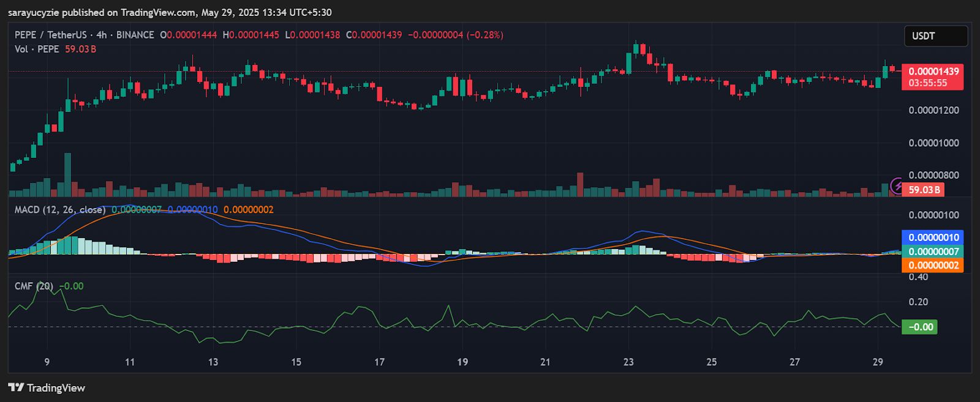Image resolution: width=980 pixels, height=402 pixels.
Task: Click the 0.00001200 price axis level
Action: tap(933, 110)
